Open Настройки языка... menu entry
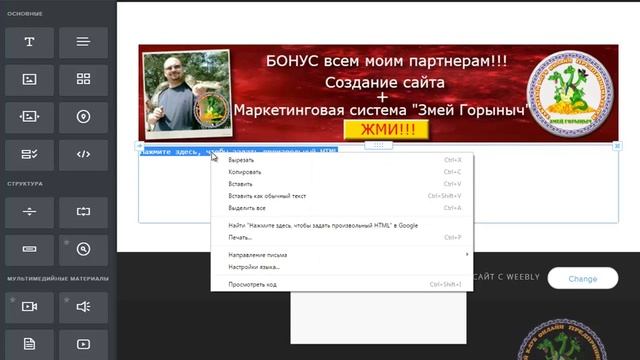 pyautogui.click(x=342, y=267)
